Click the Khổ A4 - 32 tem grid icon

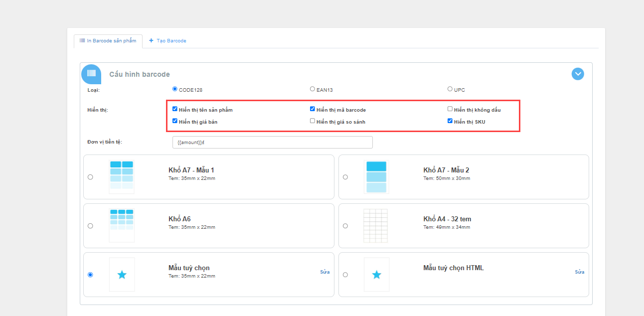pos(376,225)
